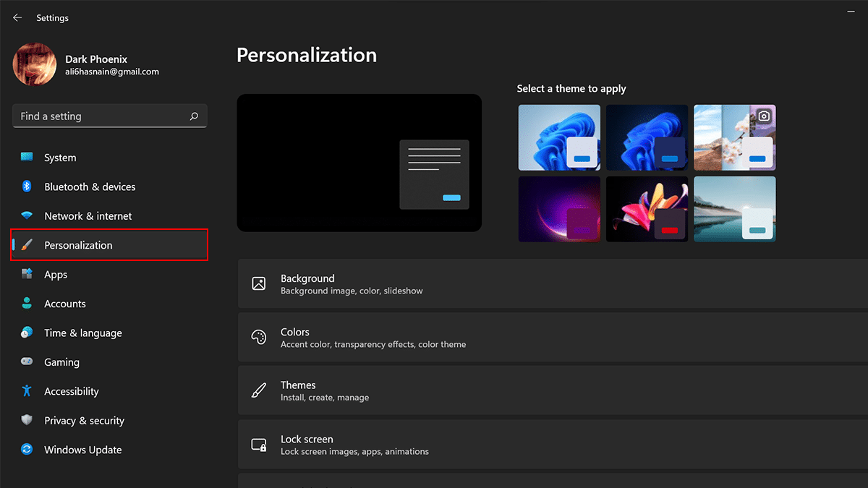Click the System monitor icon in sidebar
Screen dimensions: 868x488
pyautogui.click(x=27, y=157)
